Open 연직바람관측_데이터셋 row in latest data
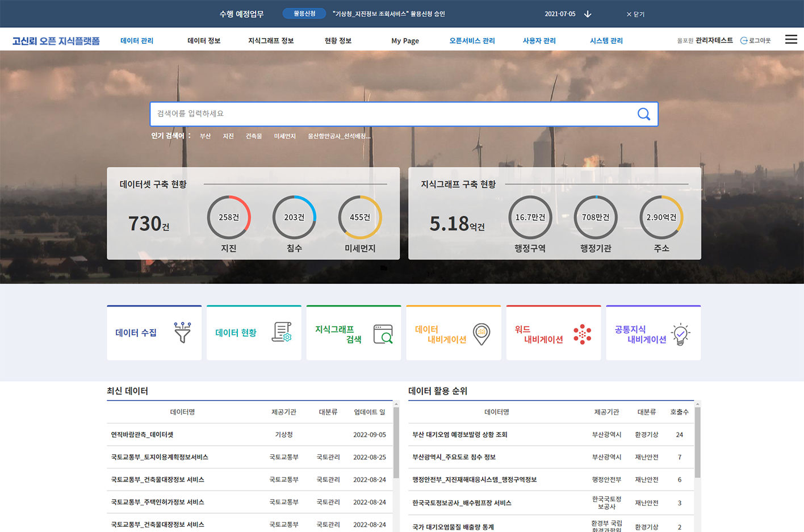The image size is (804, 532). 142,435
